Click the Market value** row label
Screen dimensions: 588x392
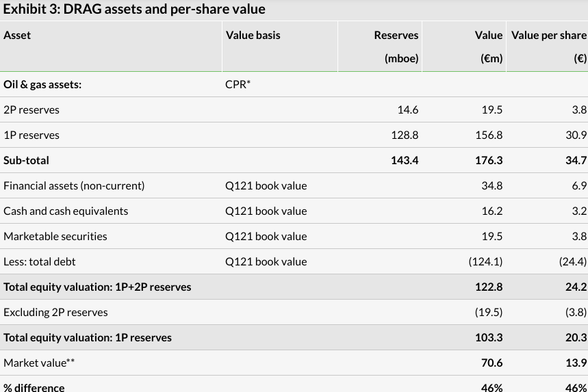(x=39, y=363)
